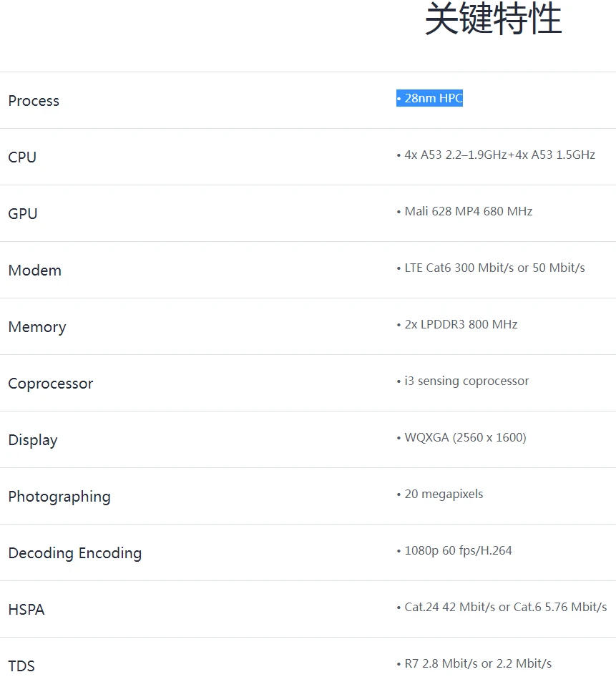Click the Photographing row label
The height and width of the screenshot is (687, 616).
point(59,497)
